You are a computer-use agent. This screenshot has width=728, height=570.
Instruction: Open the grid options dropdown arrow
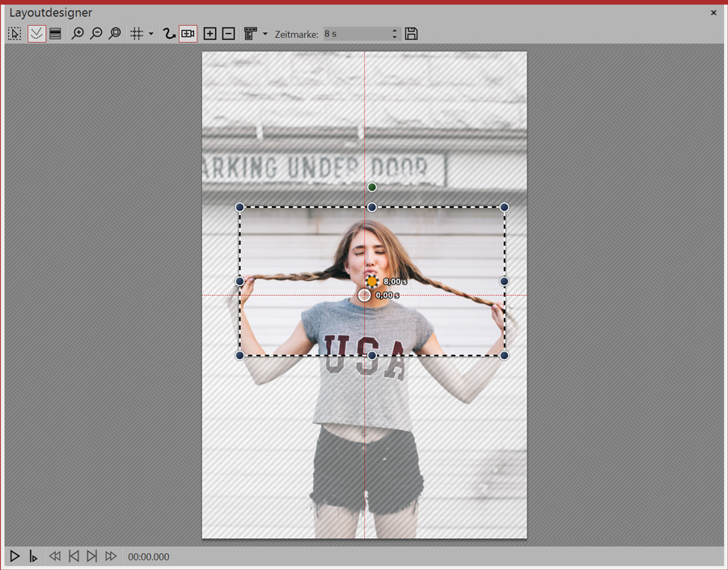pos(151,34)
